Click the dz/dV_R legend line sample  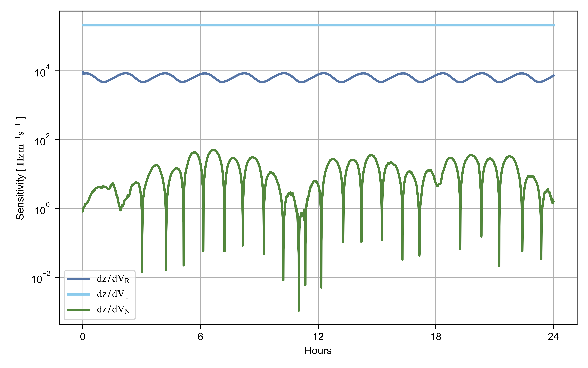(79, 279)
